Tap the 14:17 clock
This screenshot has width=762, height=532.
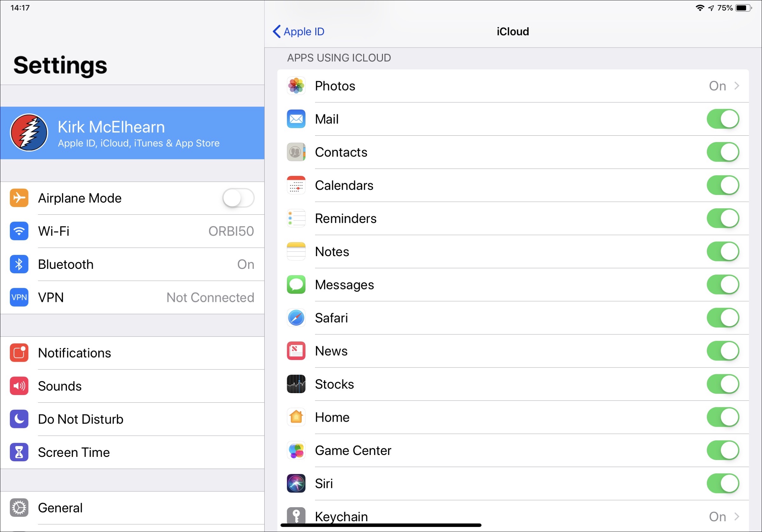coord(20,8)
